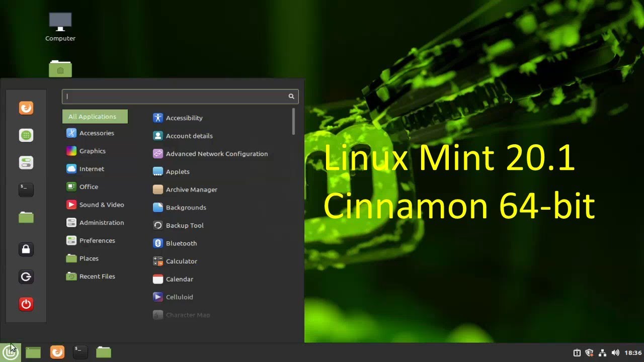644x362 pixels.
Task: Open Software Manager in favorites sidebar
Action: click(26, 135)
